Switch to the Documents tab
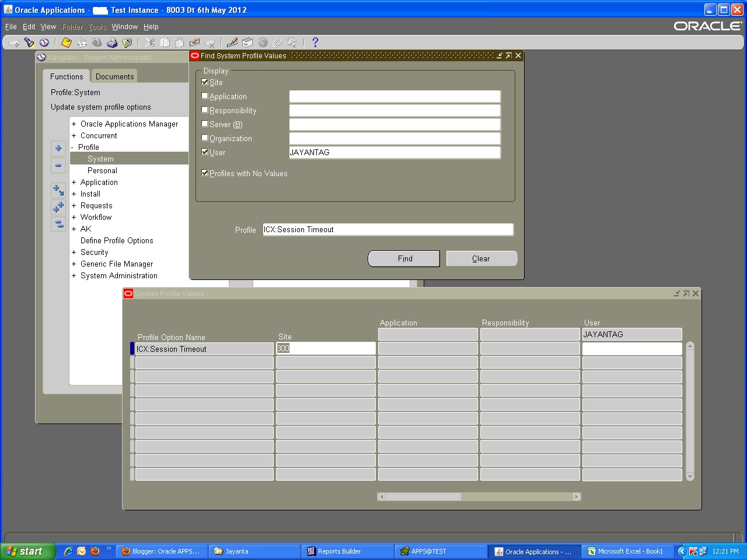Viewport: 747px width, 560px height. (114, 76)
